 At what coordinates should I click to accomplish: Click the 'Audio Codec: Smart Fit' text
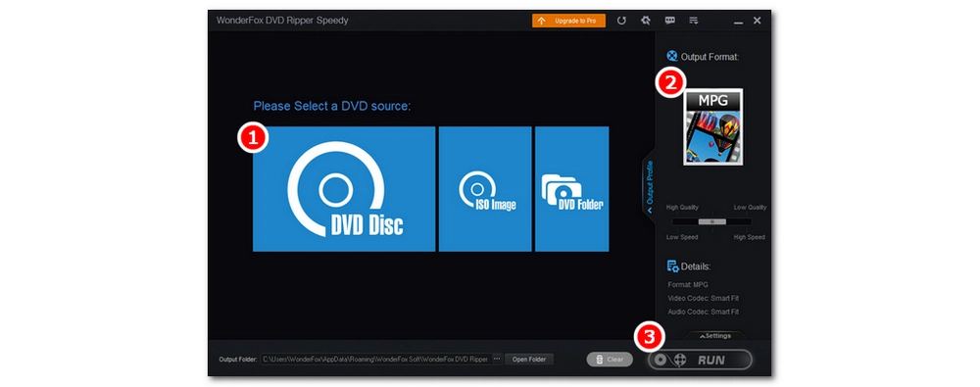(x=703, y=312)
